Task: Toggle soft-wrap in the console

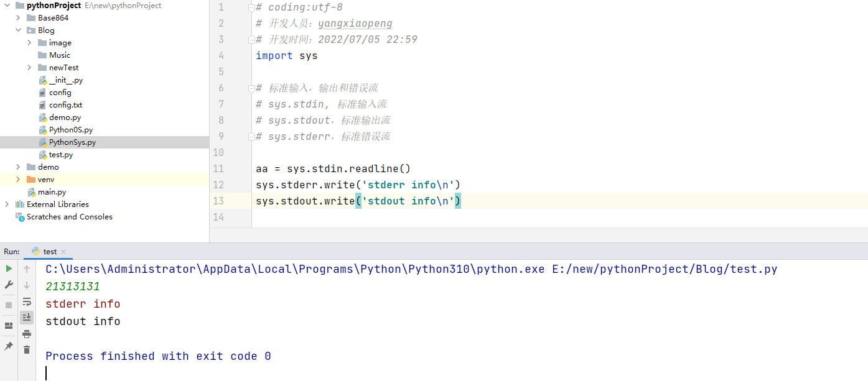Action: click(x=27, y=301)
